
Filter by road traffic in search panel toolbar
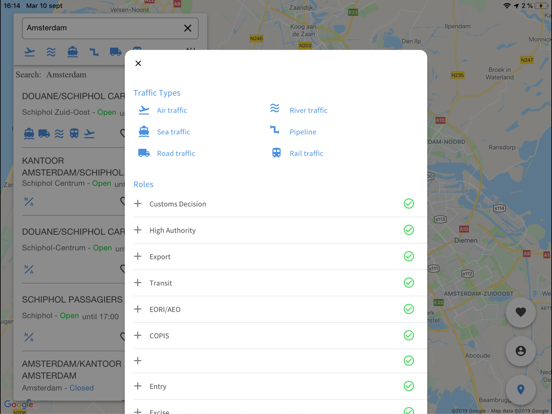(115, 52)
